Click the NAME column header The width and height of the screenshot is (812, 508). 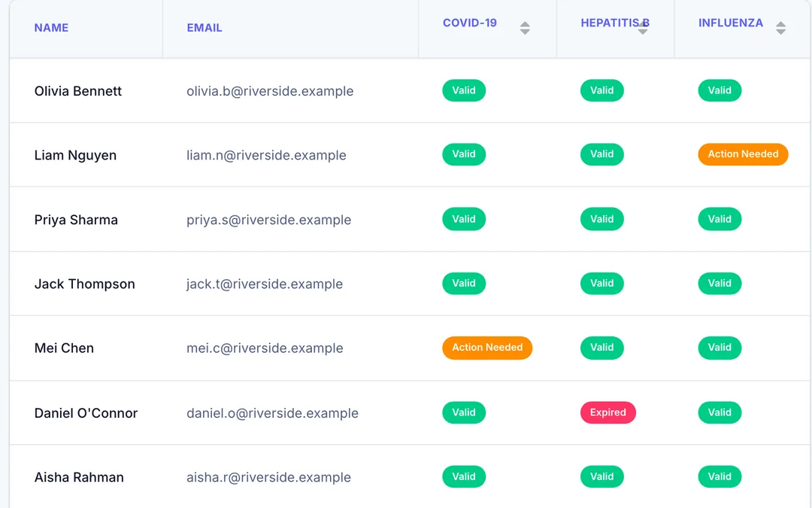(x=51, y=28)
